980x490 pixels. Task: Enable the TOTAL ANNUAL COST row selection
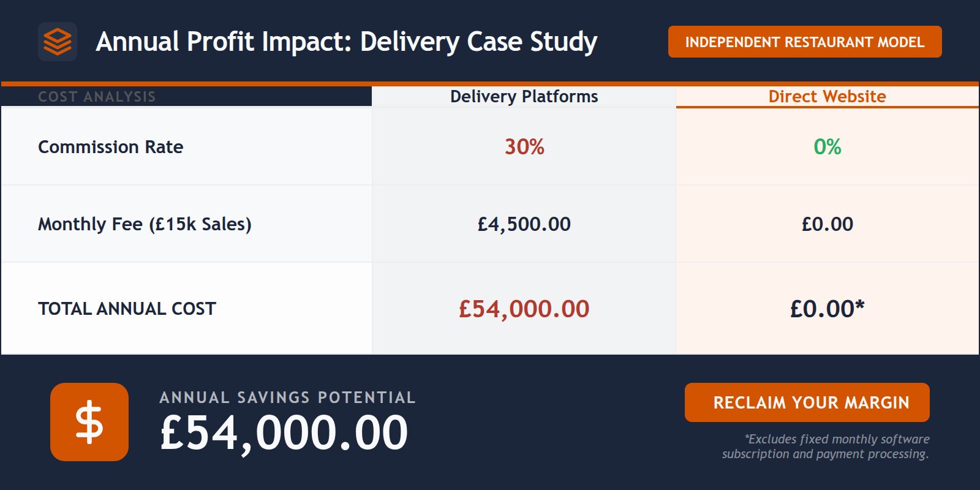pos(126,309)
